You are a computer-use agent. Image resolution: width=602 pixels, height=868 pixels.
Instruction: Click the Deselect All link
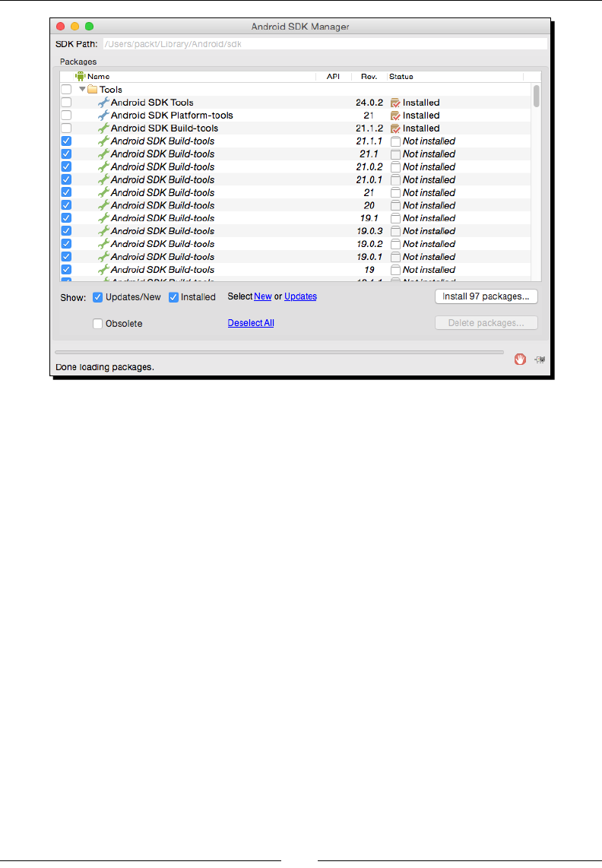click(251, 323)
